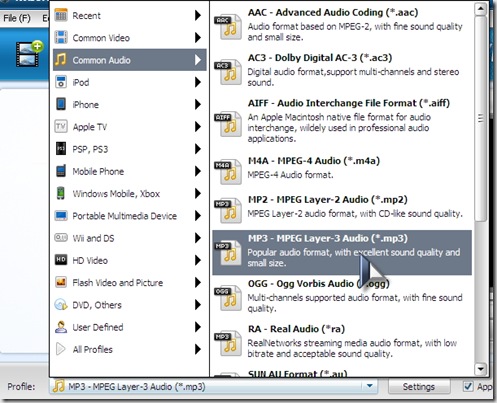Click the Portable Multimedia Device icon
497x403 pixels.
pyautogui.click(x=61, y=216)
